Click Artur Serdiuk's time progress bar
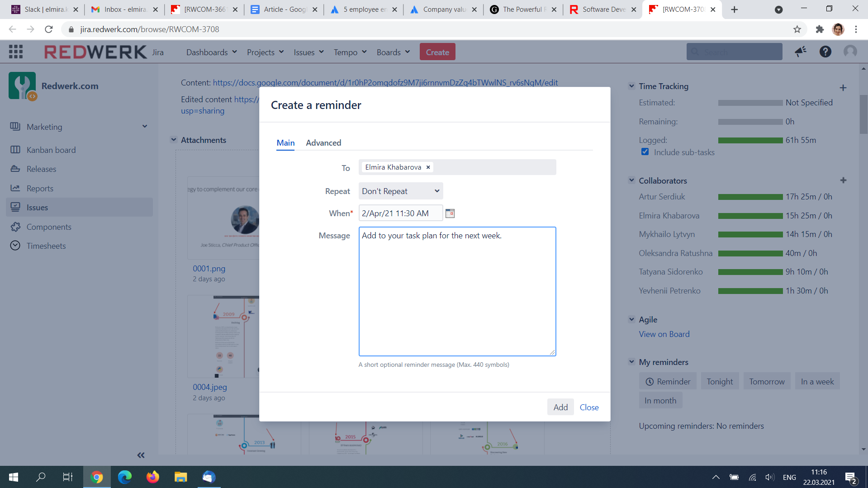Image resolution: width=868 pixels, height=488 pixels. click(x=750, y=197)
